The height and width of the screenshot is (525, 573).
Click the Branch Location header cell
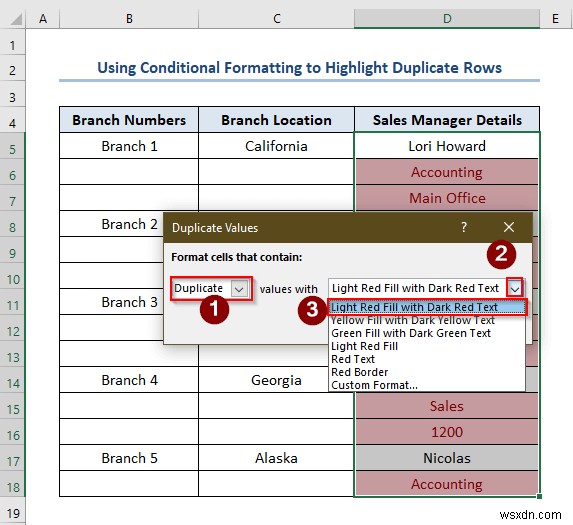tap(277, 120)
